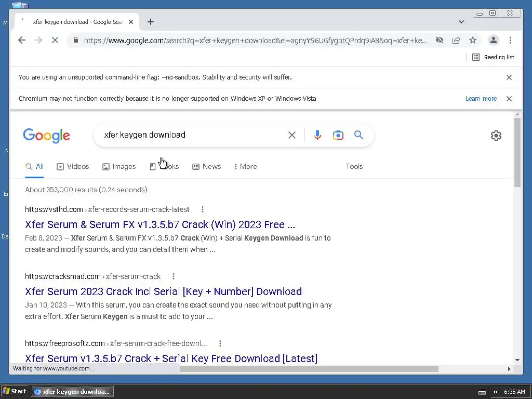532x399 pixels.
Task: Select the All results tab
Action: [x=34, y=167]
